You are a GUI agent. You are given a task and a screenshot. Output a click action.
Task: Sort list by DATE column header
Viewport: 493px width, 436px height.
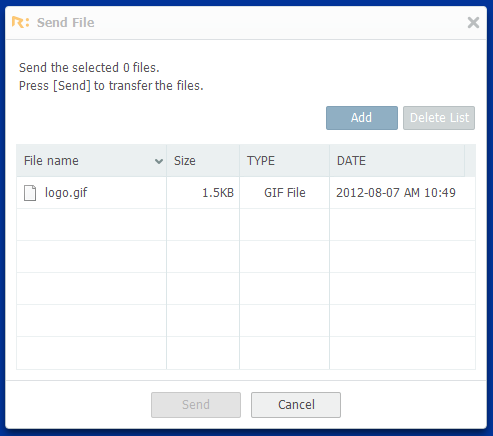pyautogui.click(x=397, y=161)
